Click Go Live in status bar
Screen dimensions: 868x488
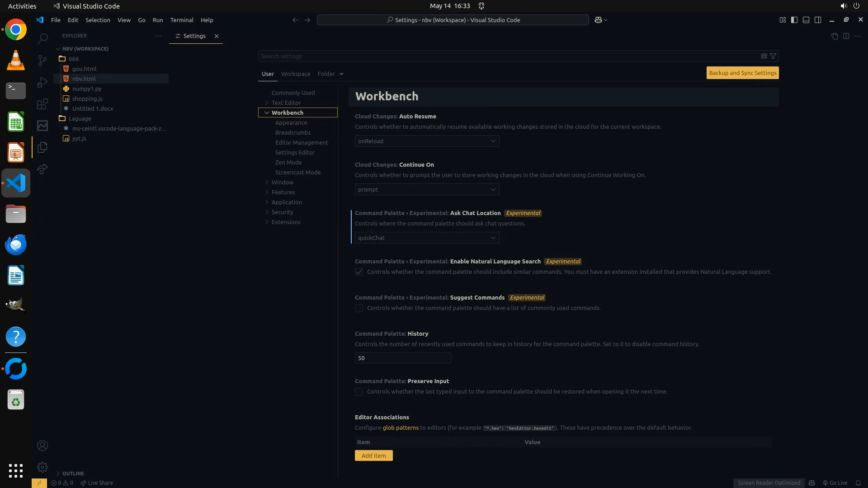click(x=835, y=483)
